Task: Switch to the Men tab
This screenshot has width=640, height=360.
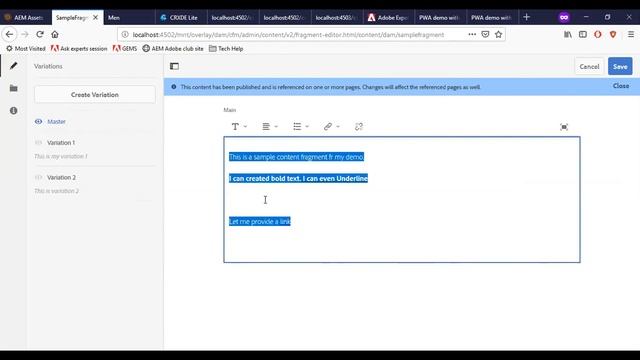Action: coord(129,18)
